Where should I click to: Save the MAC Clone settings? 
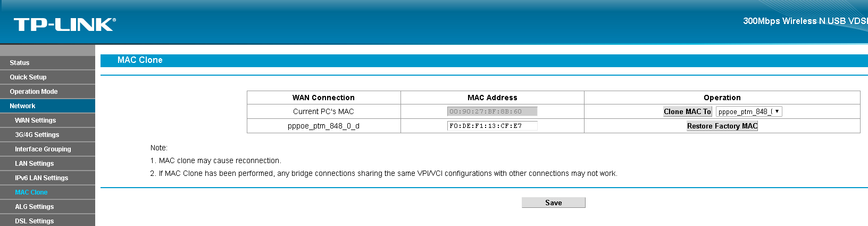tap(553, 203)
